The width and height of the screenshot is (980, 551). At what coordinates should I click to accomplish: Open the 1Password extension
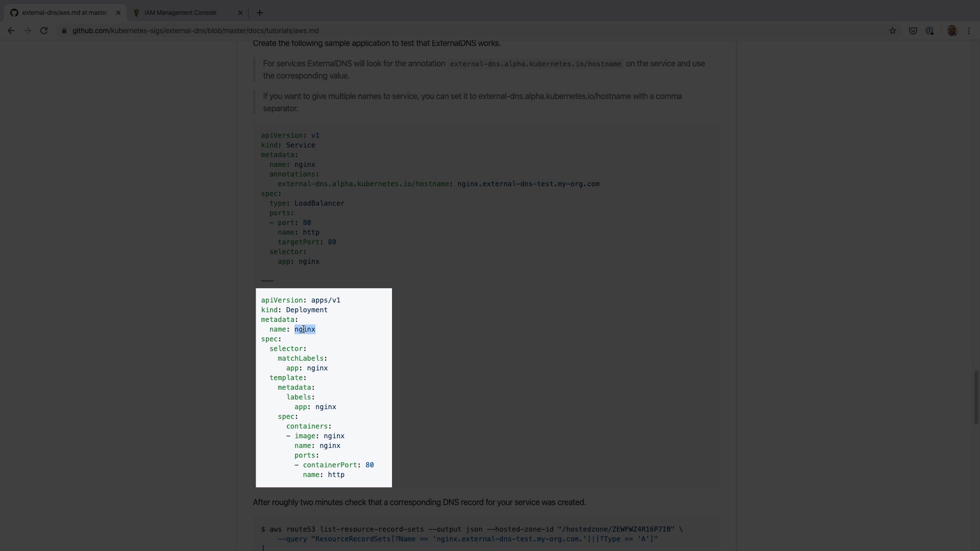click(929, 31)
